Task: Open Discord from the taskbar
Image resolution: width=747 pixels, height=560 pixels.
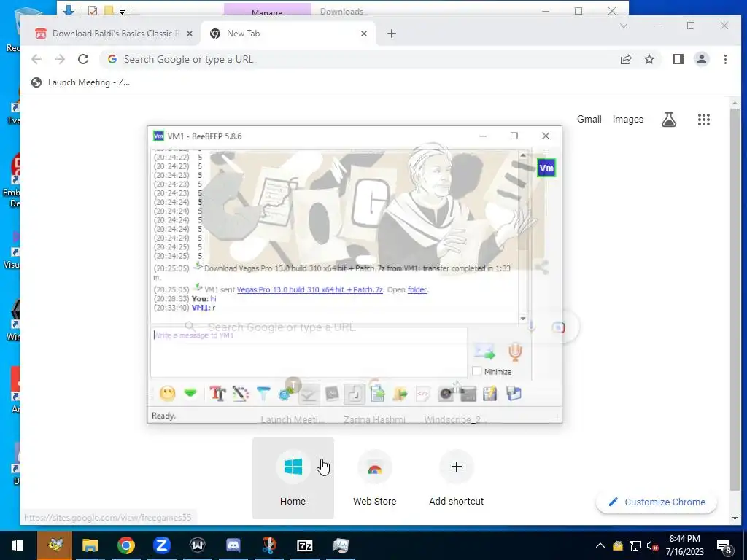Action: (x=233, y=545)
